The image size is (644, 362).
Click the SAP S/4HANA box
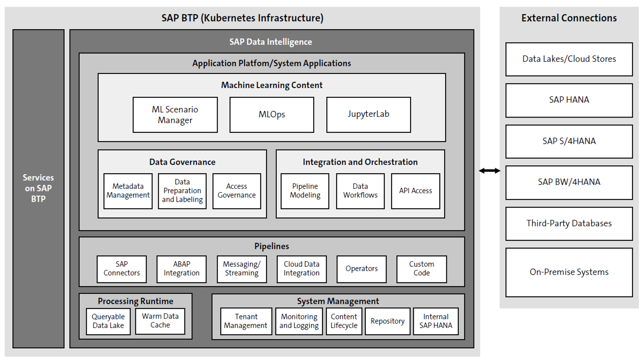tap(569, 142)
